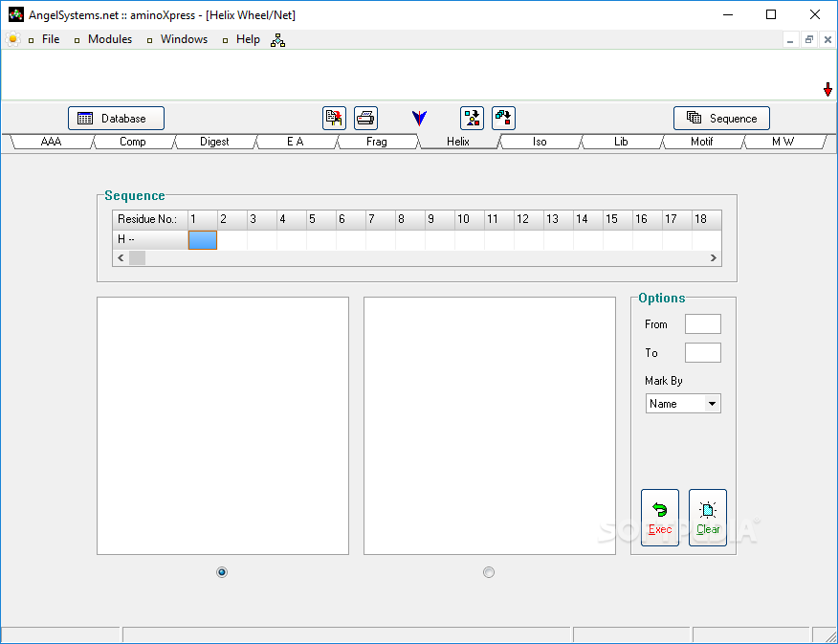Click the Clear button
Viewport: 838px width, 644px height.
708,518
